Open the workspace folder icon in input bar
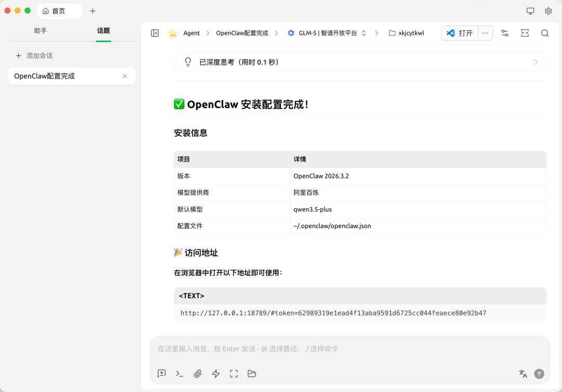This screenshot has height=392, width=562. coord(252,374)
